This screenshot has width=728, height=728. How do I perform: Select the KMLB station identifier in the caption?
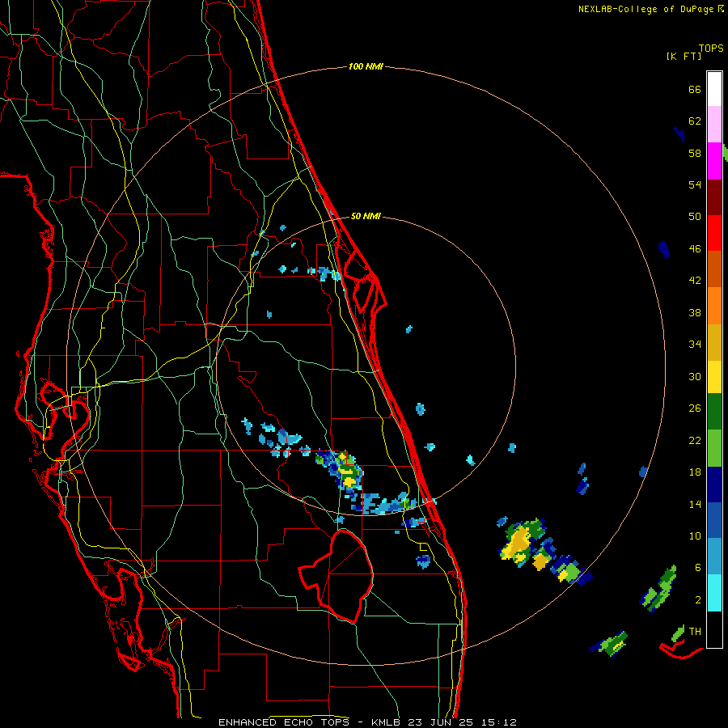coord(387,722)
